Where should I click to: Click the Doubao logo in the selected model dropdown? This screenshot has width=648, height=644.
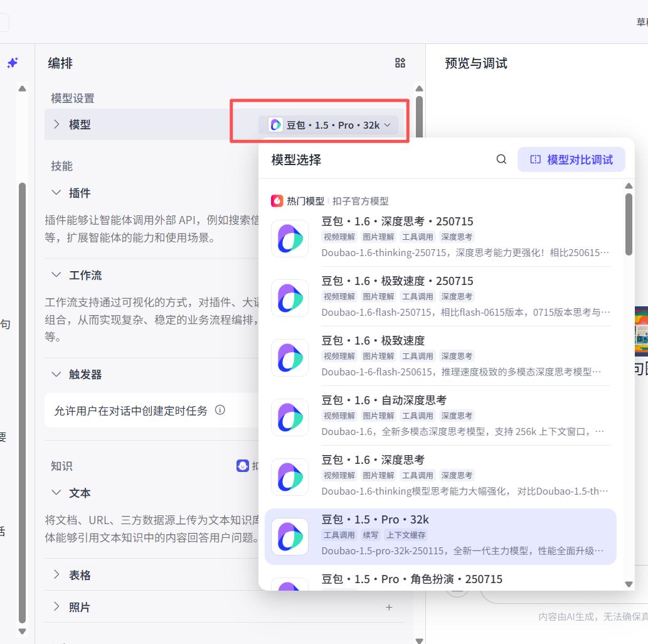[274, 124]
